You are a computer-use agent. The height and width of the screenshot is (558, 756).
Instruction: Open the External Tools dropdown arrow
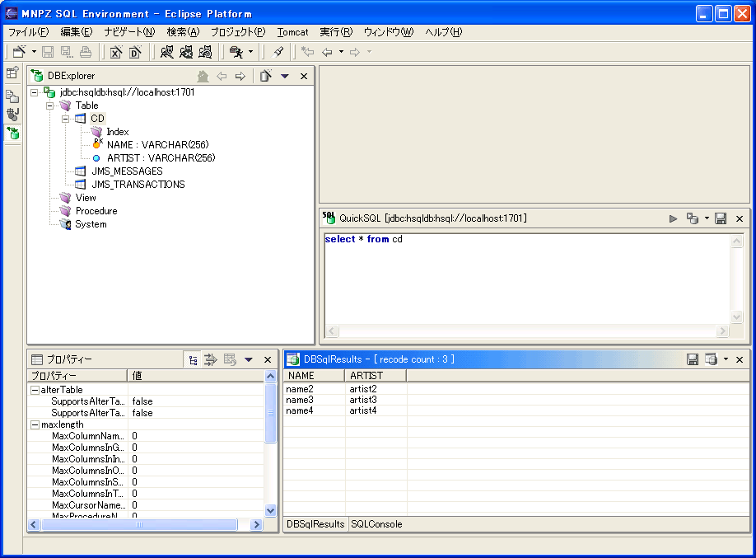tap(250, 52)
